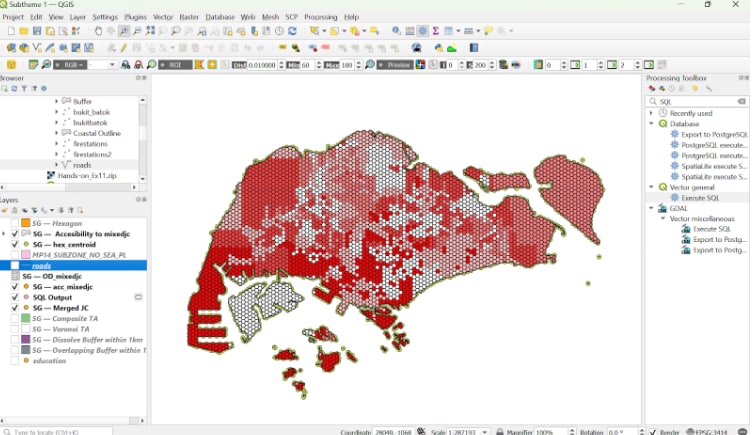
Task: Click the processing toolbox search field
Action: coord(694,101)
